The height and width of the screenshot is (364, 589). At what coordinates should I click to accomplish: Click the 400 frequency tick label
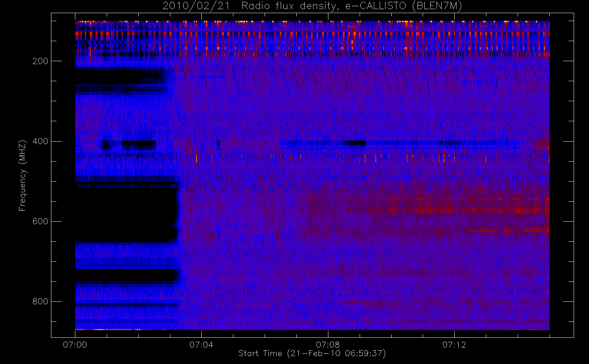click(40, 141)
